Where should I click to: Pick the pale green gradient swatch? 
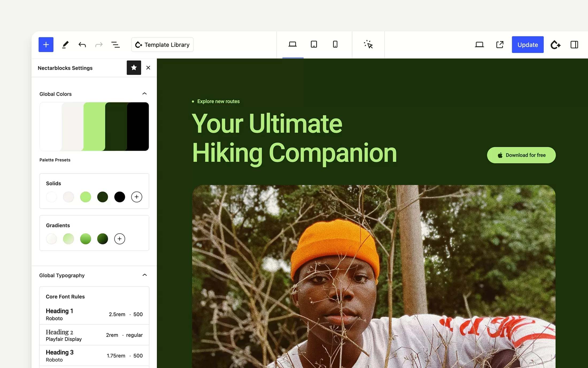tap(68, 239)
